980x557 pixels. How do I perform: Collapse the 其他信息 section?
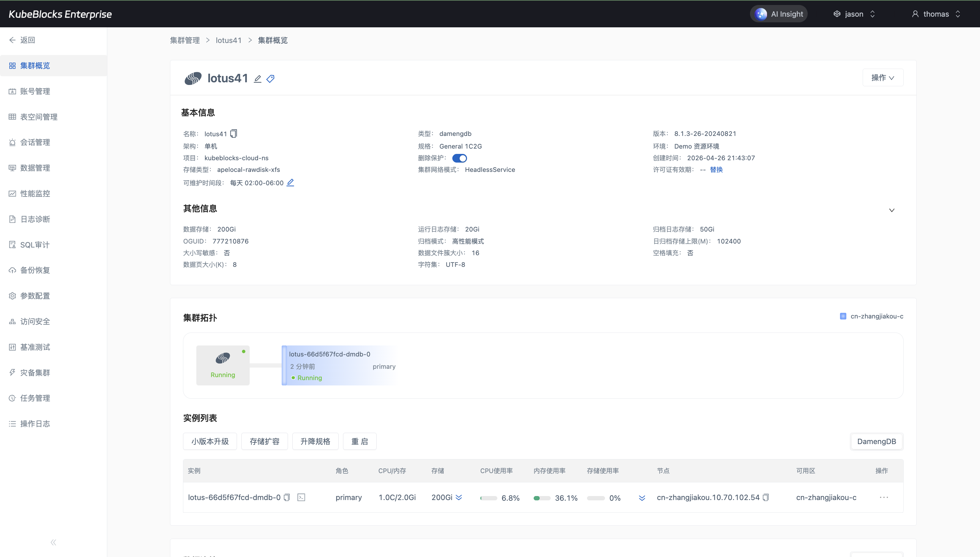[x=892, y=210]
